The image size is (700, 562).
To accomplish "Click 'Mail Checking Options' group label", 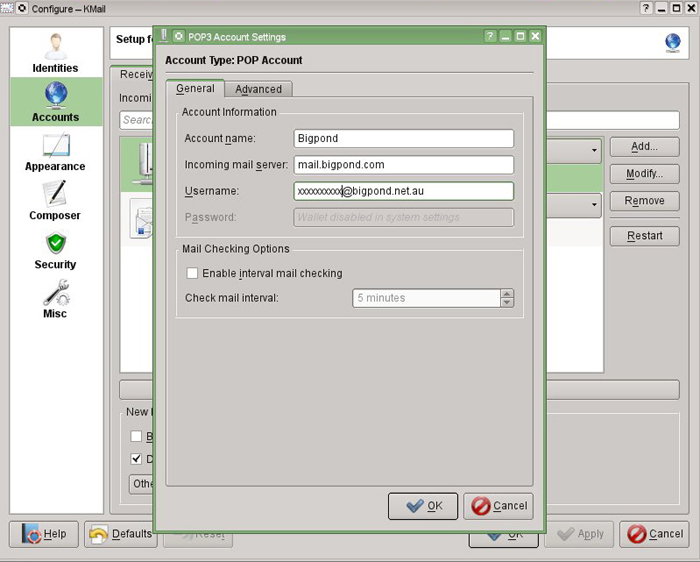I will 236,249.
